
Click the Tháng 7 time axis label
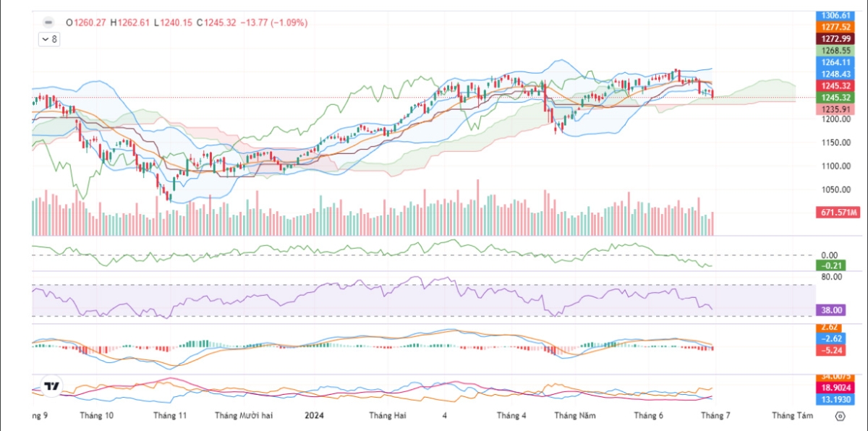tap(715, 416)
